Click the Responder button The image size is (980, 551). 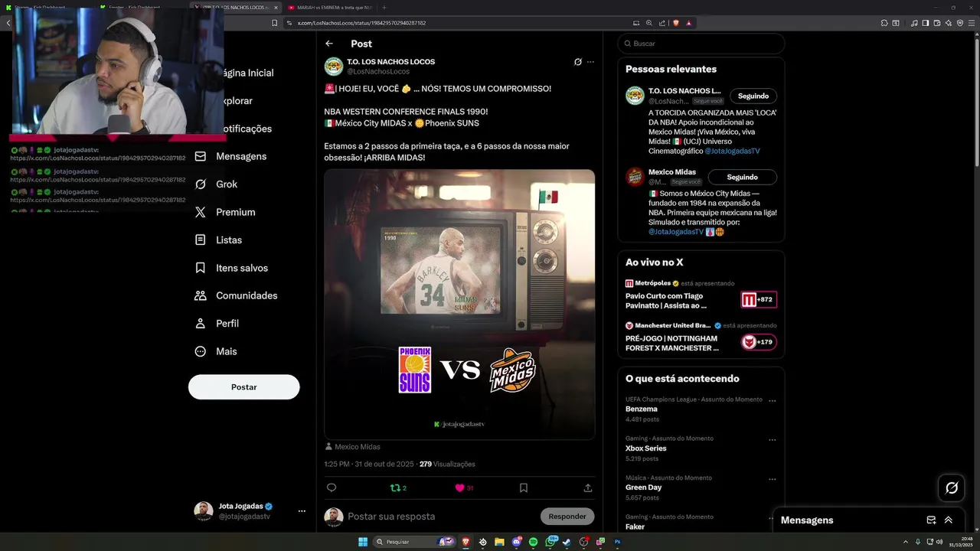[x=567, y=517]
